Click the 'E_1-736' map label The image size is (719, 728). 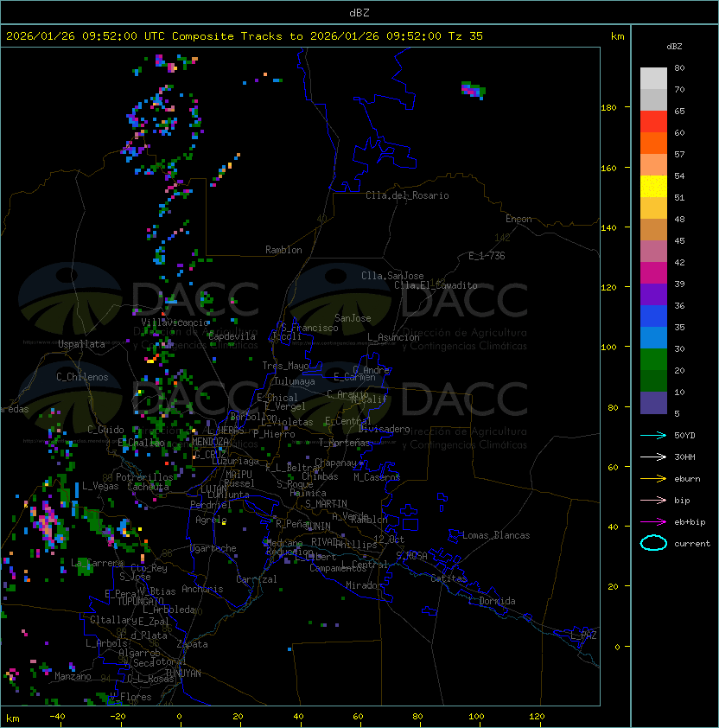click(x=487, y=256)
